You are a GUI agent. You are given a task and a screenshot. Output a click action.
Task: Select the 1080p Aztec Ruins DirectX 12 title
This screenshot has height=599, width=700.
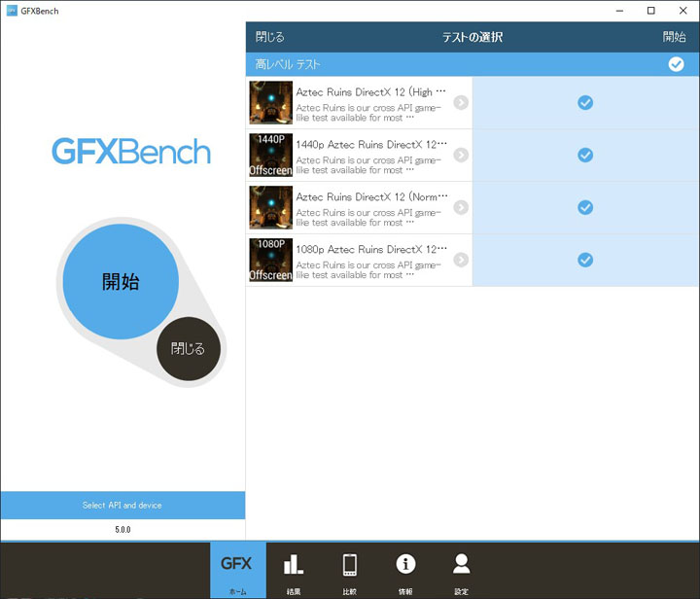pos(371,249)
